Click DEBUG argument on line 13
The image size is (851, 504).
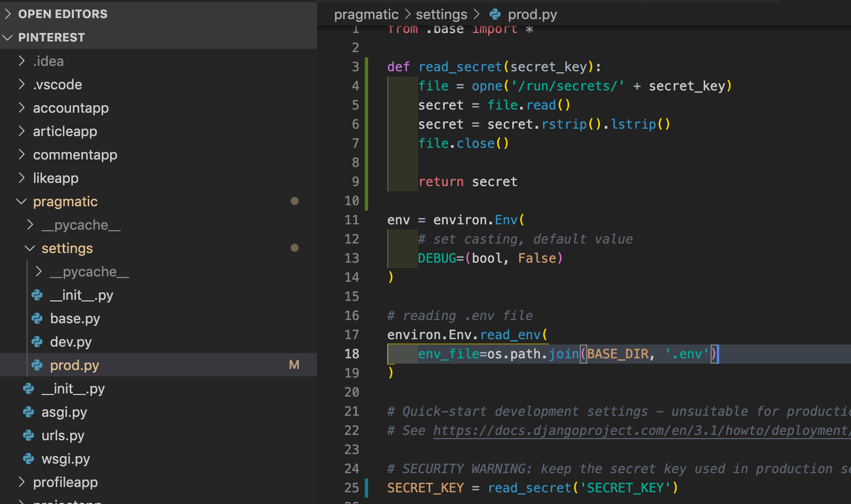click(437, 258)
